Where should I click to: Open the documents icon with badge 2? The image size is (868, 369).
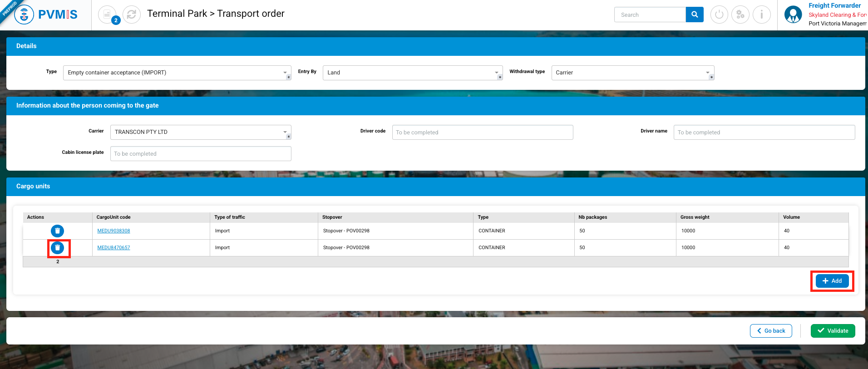[108, 15]
